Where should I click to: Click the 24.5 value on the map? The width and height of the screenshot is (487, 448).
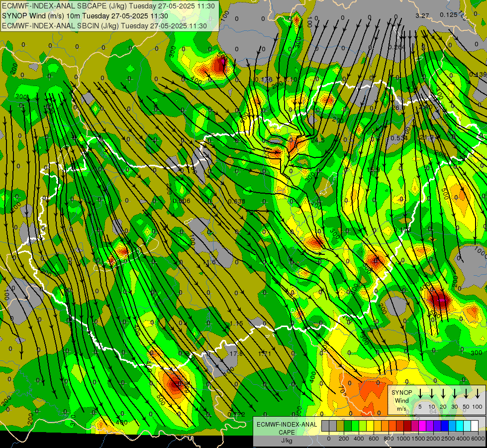tap(318, 140)
